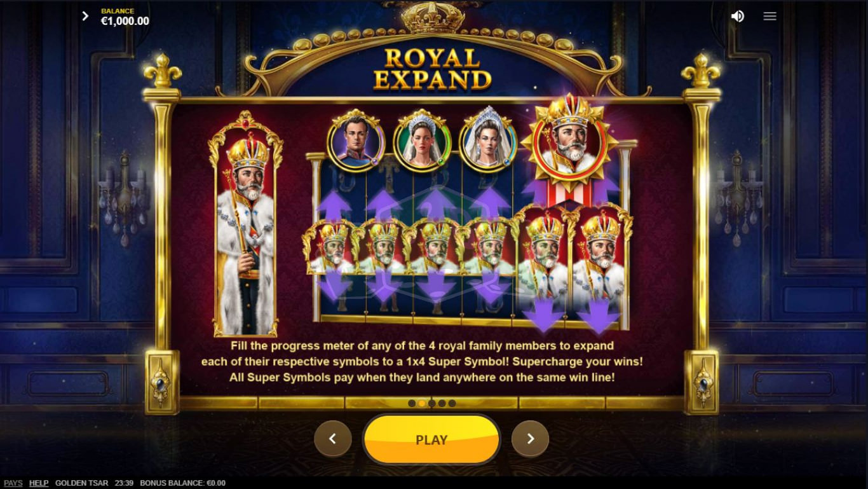Click the yellow PLAY button
This screenshot has height=489, width=868.
pyautogui.click(x=431, y=439)
